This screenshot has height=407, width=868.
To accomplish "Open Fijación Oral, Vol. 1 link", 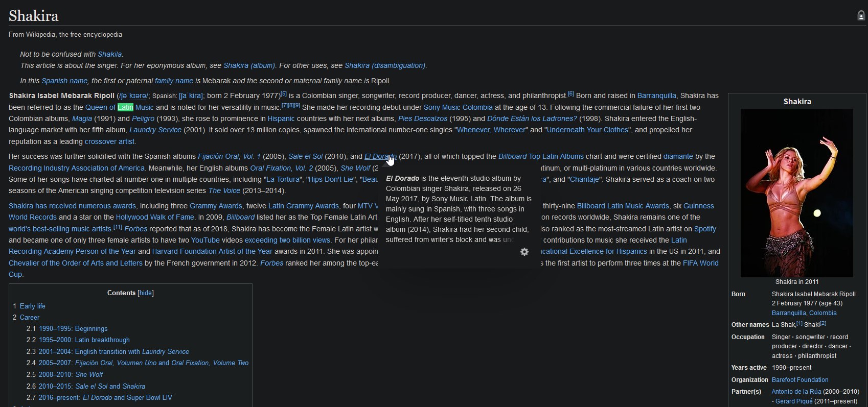I will (x=229, y=156).
